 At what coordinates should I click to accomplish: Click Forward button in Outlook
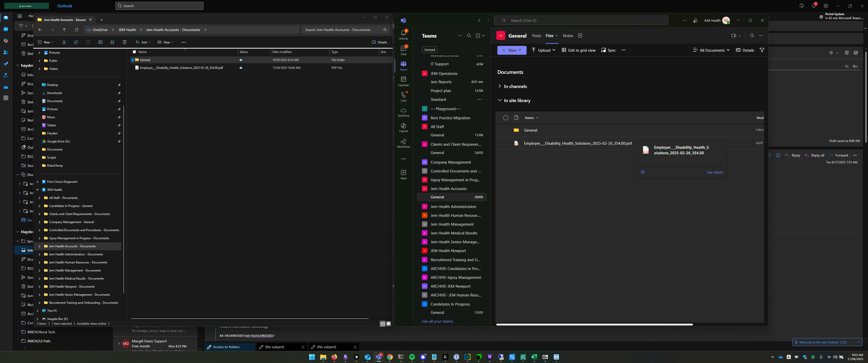pos(838,155)
